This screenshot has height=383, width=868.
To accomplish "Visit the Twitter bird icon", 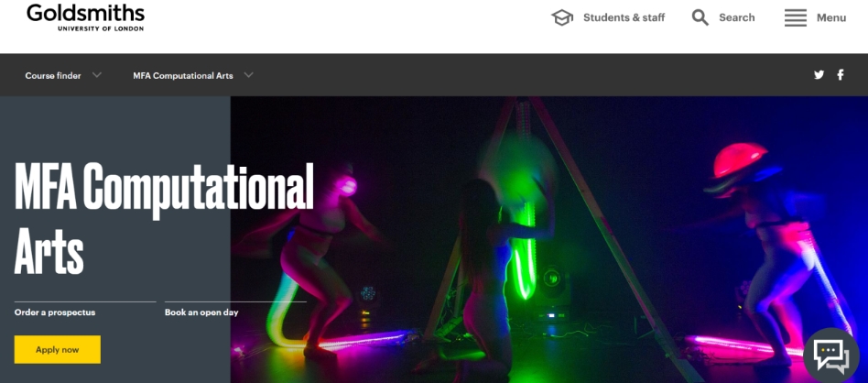I will (x=819, y=75).
